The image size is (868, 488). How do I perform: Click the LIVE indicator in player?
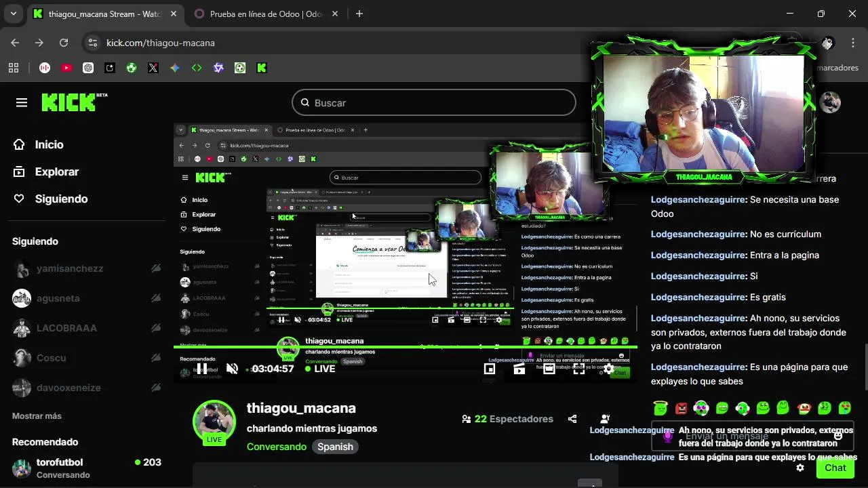tap(319, 369)
